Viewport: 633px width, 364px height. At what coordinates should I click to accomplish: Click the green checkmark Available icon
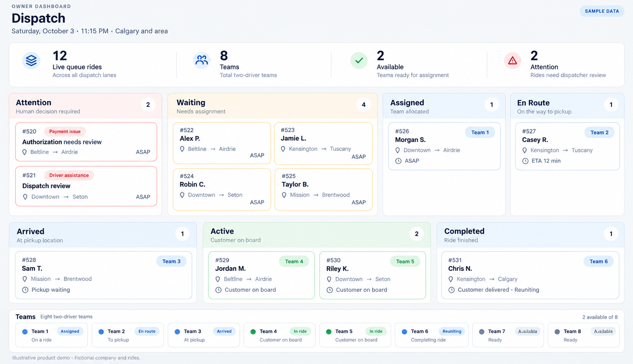click(x=359, y=60)
